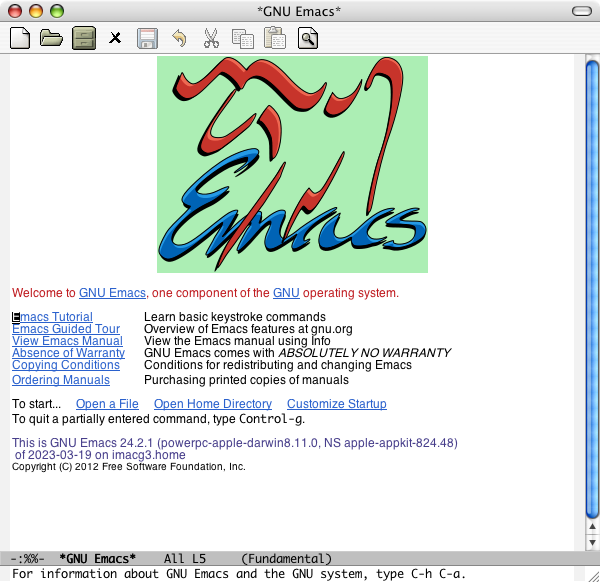Click the blue vertical scrollbar thumb
The image size is (600, 583).
(592, 289)
